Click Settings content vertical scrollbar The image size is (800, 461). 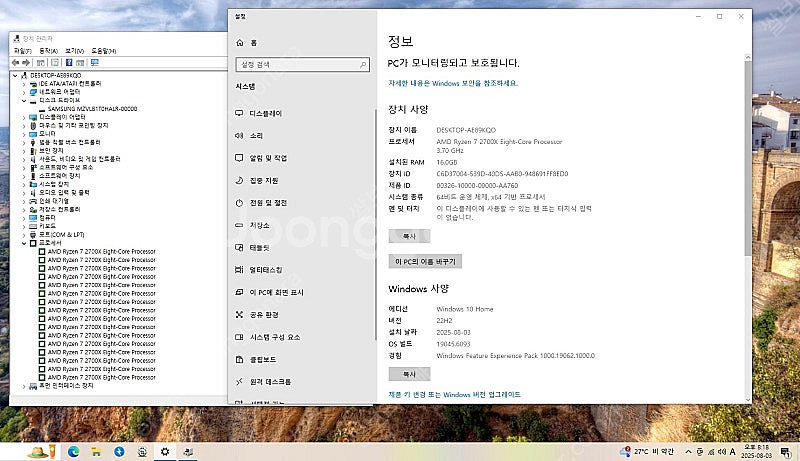748,158
